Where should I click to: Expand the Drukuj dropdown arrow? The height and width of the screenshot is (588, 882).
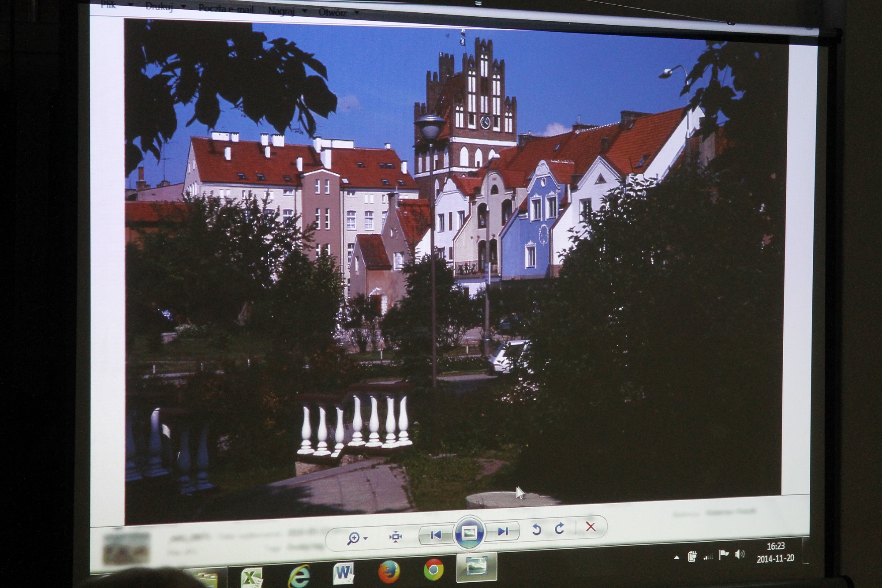click(x=183, y=7)
